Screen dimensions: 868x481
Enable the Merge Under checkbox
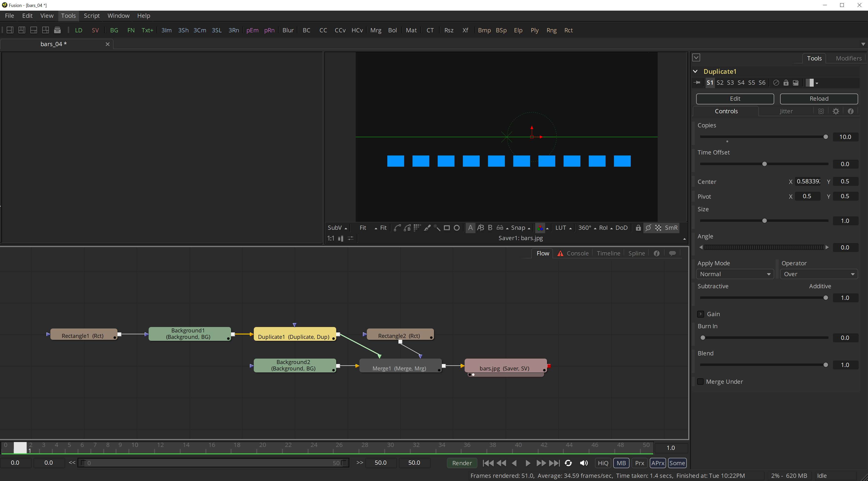pyautogui.click(x=700, y=381)
